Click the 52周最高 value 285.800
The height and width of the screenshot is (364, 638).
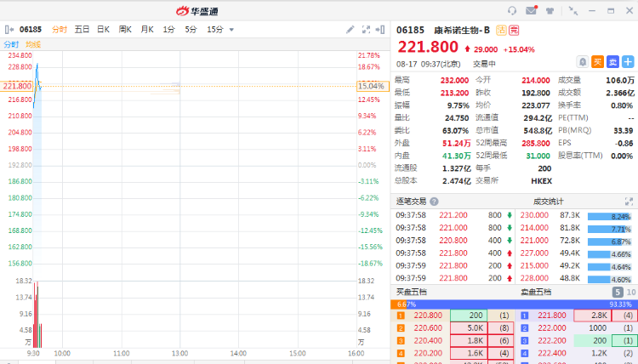(x=536, y=143)
